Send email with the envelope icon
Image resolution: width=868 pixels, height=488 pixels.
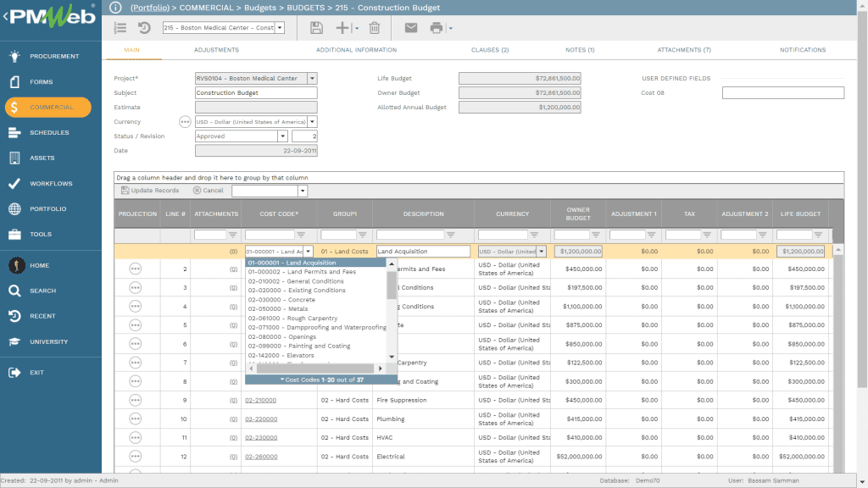click(x=411, y=28)
